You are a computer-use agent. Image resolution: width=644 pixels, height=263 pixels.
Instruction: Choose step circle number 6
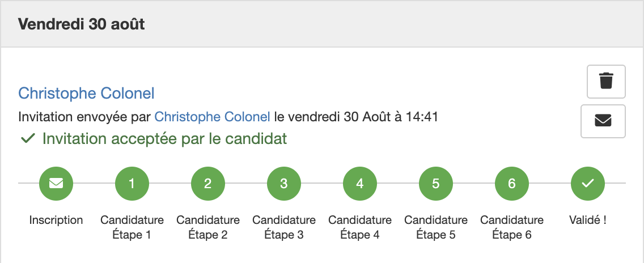pos(512,183)
